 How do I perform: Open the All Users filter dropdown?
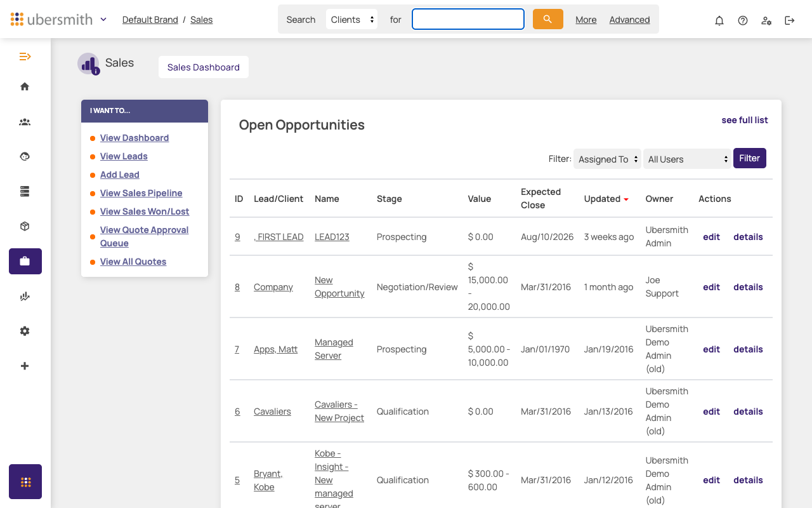[688, 159]
